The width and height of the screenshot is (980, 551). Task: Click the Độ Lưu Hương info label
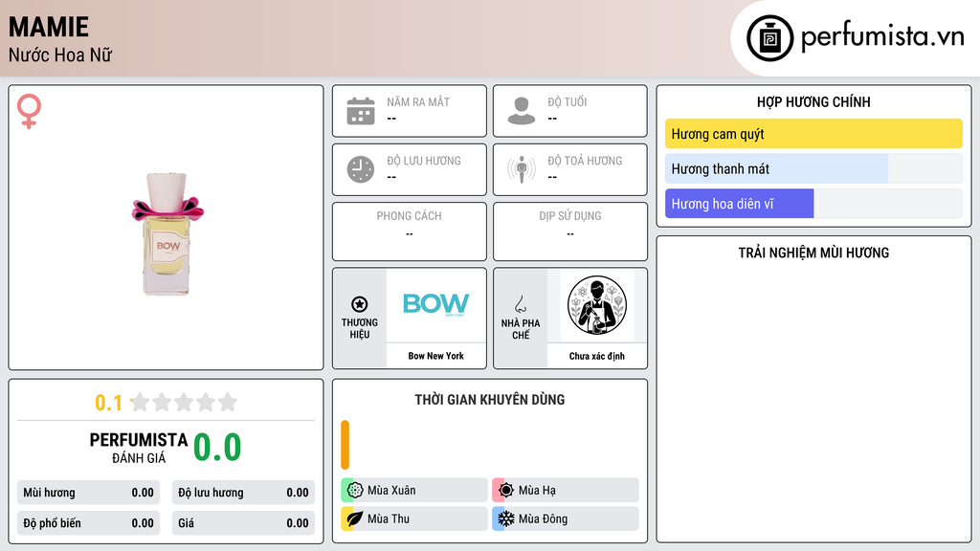(424, 161)
